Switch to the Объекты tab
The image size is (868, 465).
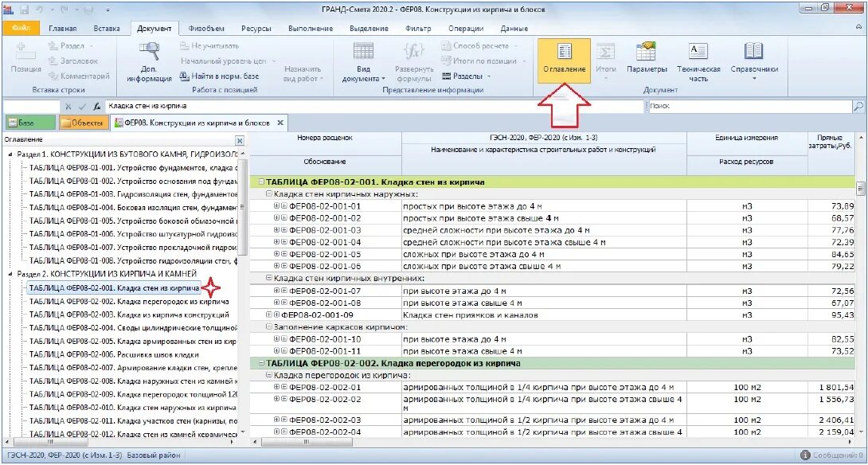pyautogui.click(x=82, y=123)
